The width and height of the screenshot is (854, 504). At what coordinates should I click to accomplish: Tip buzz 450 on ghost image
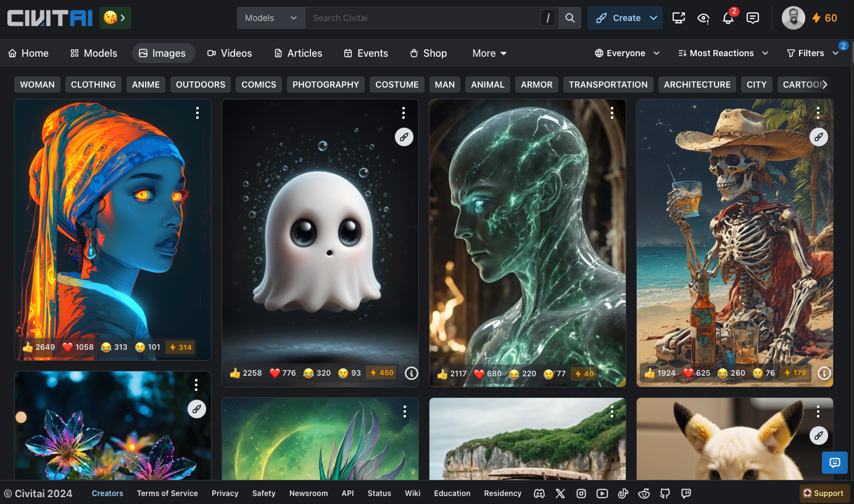381,373
